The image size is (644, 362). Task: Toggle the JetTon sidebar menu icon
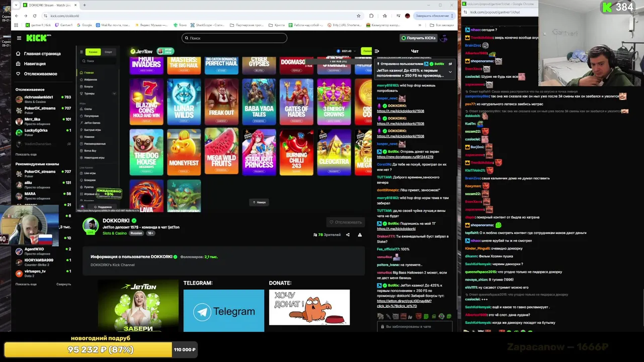point(81,52)
